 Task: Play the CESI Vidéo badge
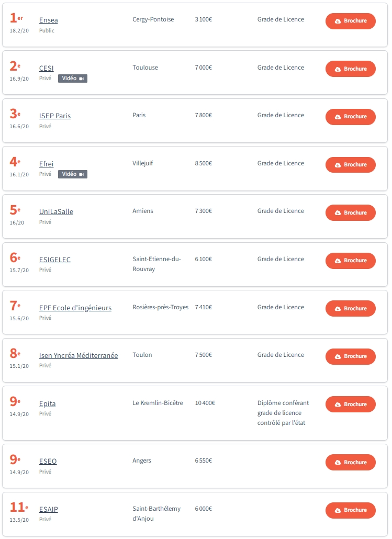click(x=73, y=78)
